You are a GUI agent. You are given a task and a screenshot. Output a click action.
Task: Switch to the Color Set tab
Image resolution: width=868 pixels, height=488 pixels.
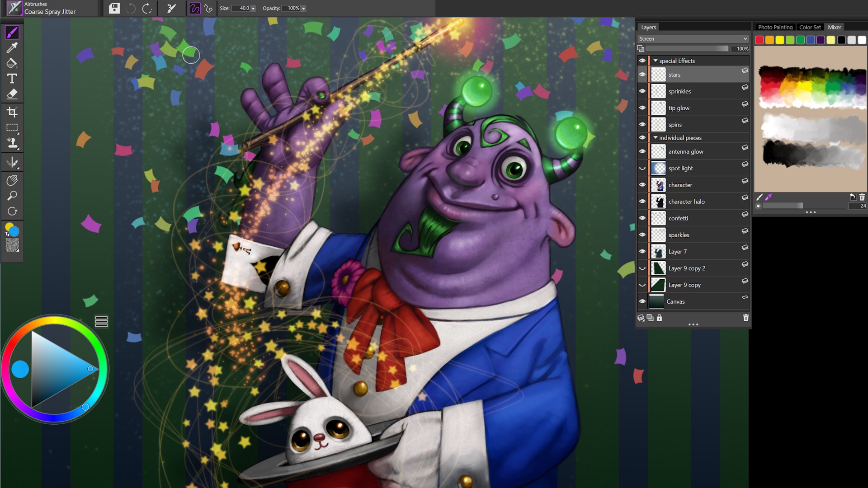[x=809, y=27]
